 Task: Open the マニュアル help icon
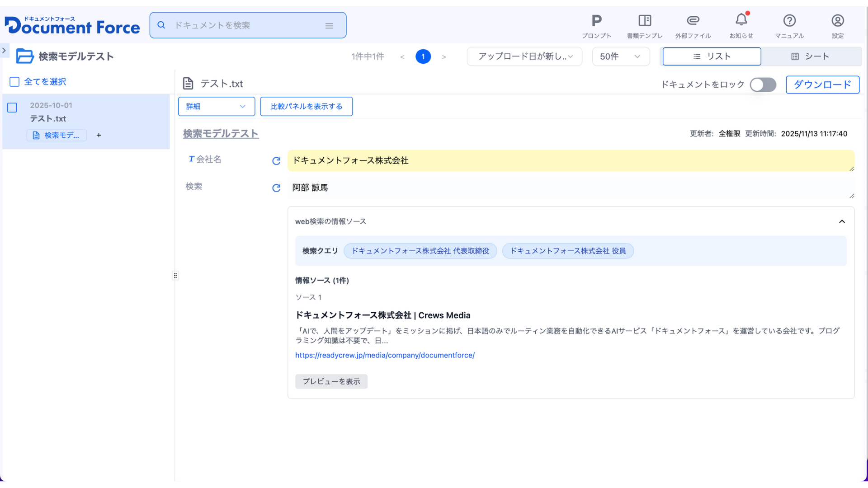point(789,21)
